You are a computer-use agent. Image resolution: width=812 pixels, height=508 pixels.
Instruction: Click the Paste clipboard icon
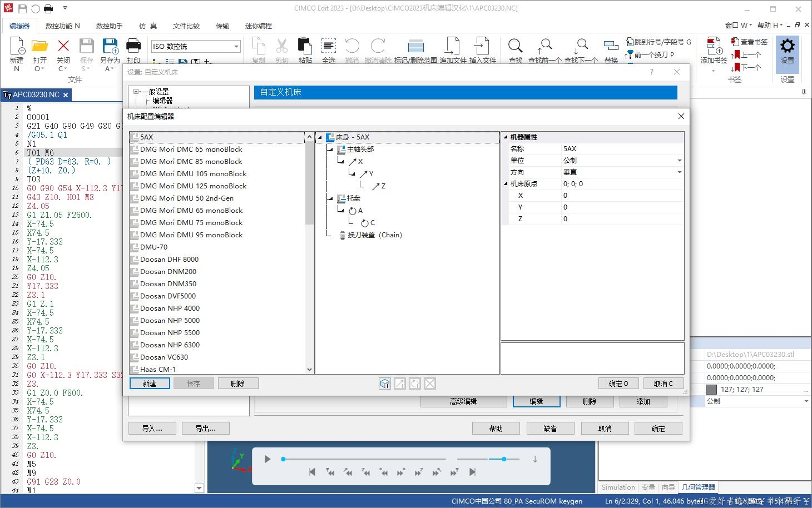[x=305, y=46]
